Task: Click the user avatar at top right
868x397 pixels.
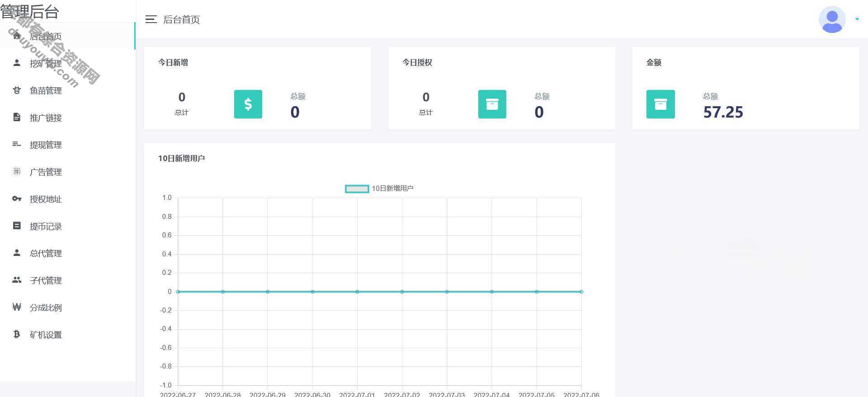Action: tap(832, 19)
